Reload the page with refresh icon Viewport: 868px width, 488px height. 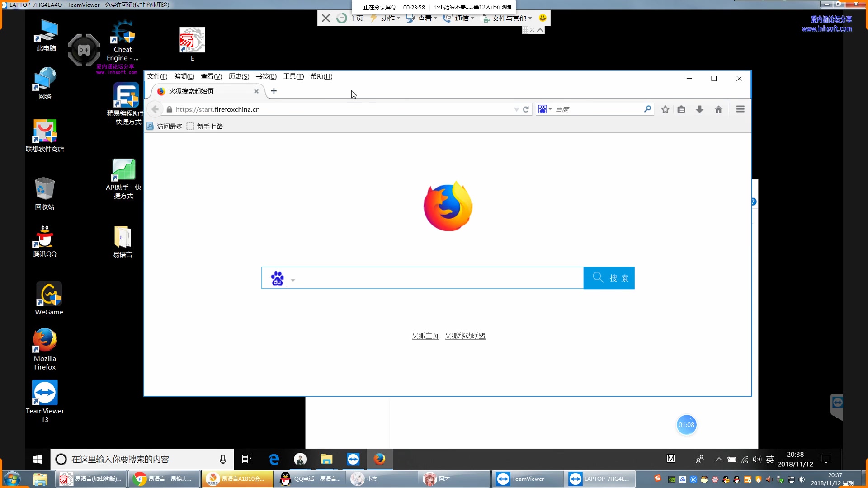[526, 109]
